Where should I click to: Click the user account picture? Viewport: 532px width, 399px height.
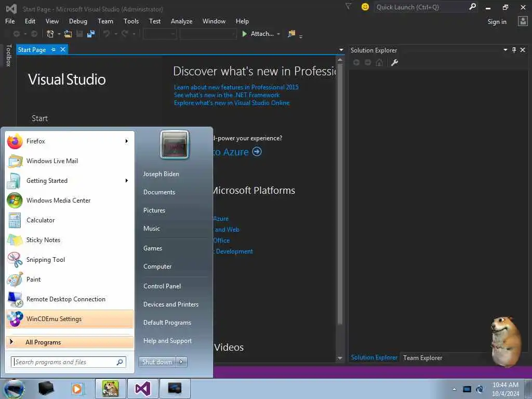pos(175,144)
